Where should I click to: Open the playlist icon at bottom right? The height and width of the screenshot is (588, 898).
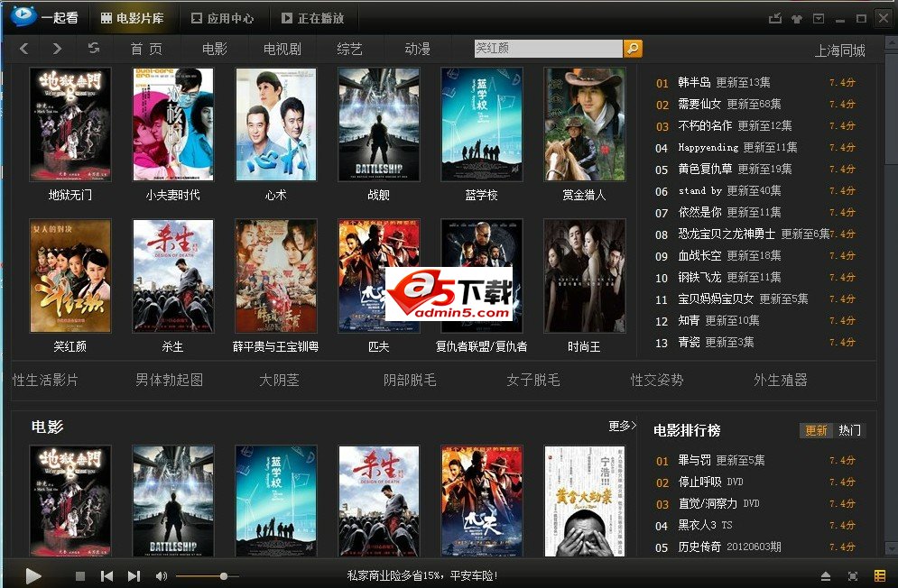[x=880, y=575]
